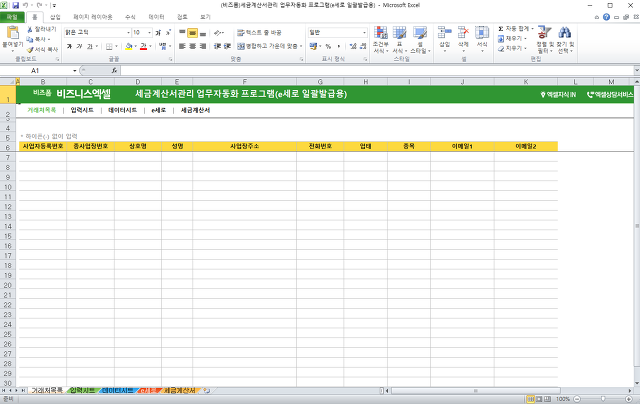Apply percent style (%)
This screenshot has height=404, width=640.
[x=328, y=47]
